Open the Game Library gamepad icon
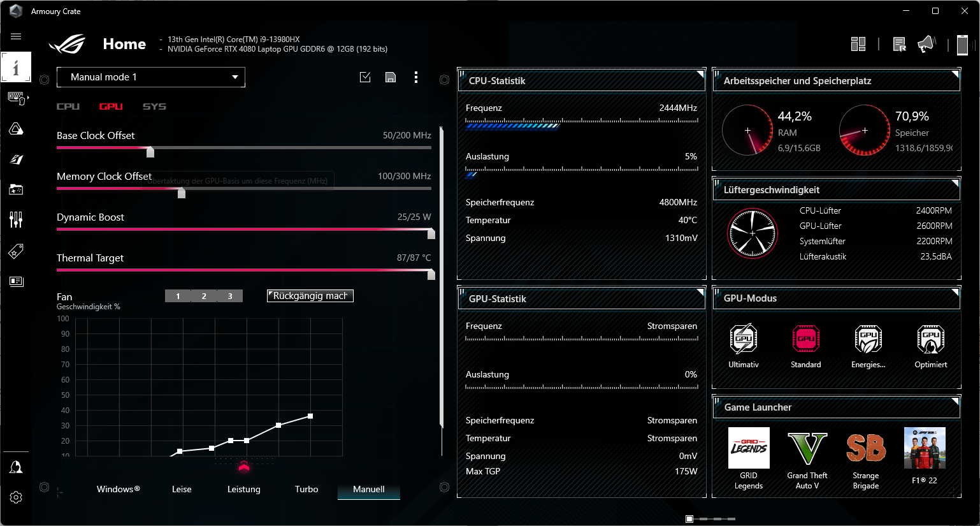 (16, 189)
